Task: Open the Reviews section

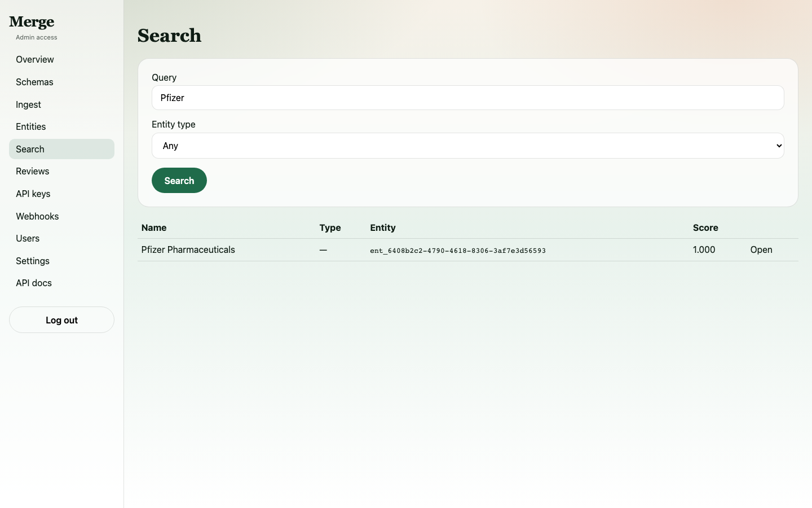Action: tap(61, 171)
